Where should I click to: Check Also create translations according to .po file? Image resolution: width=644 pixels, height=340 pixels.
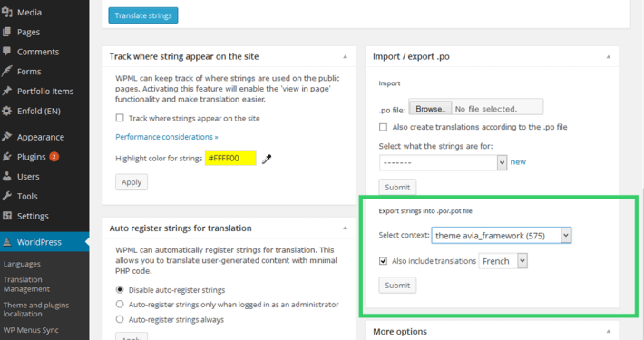click(x=383, y=127)
